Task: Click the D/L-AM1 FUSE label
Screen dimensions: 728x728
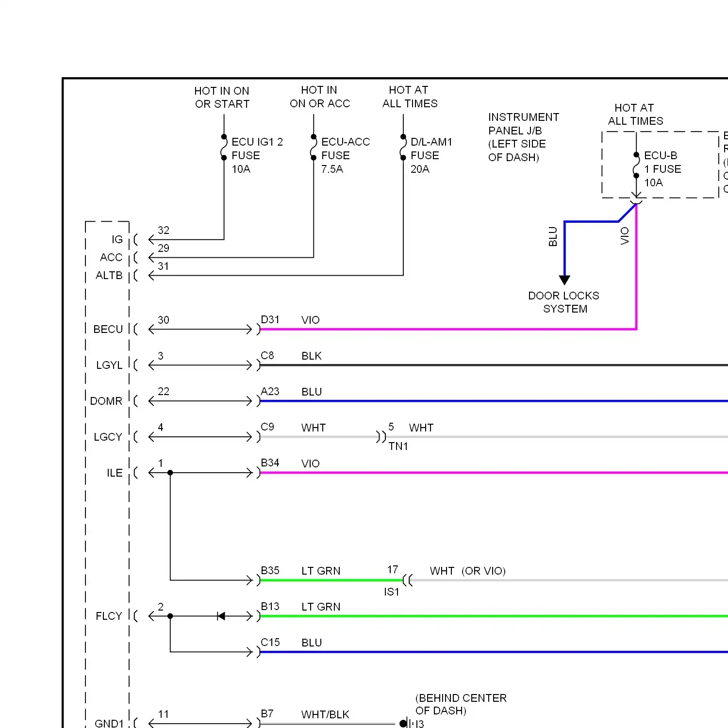Action: (x=431, y=155)
